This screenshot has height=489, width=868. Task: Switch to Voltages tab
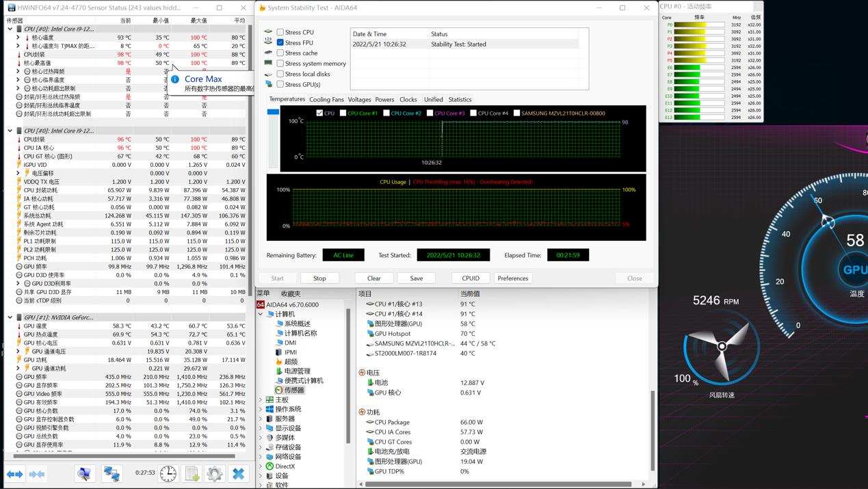point(359,100)
